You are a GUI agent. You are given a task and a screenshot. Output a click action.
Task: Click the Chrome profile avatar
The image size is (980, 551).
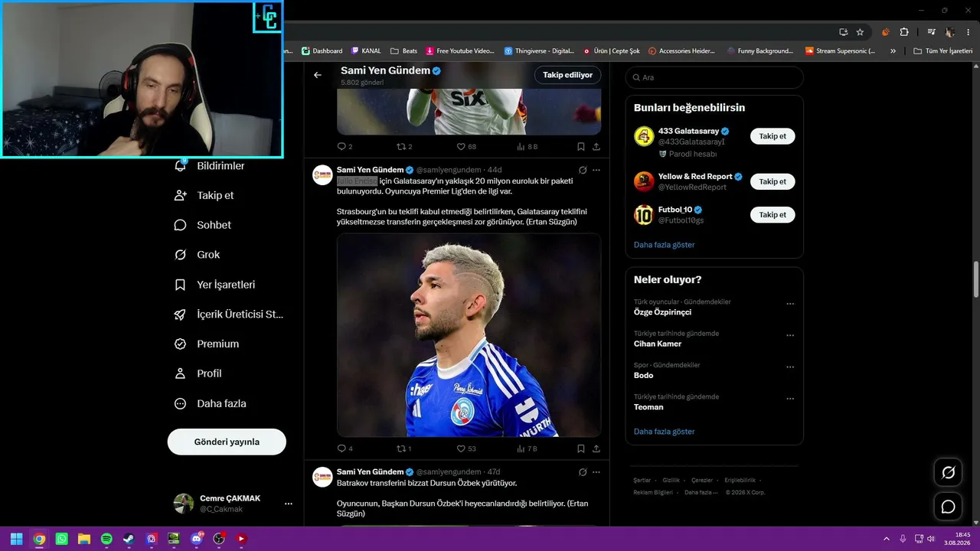click(x=950, y=32)
